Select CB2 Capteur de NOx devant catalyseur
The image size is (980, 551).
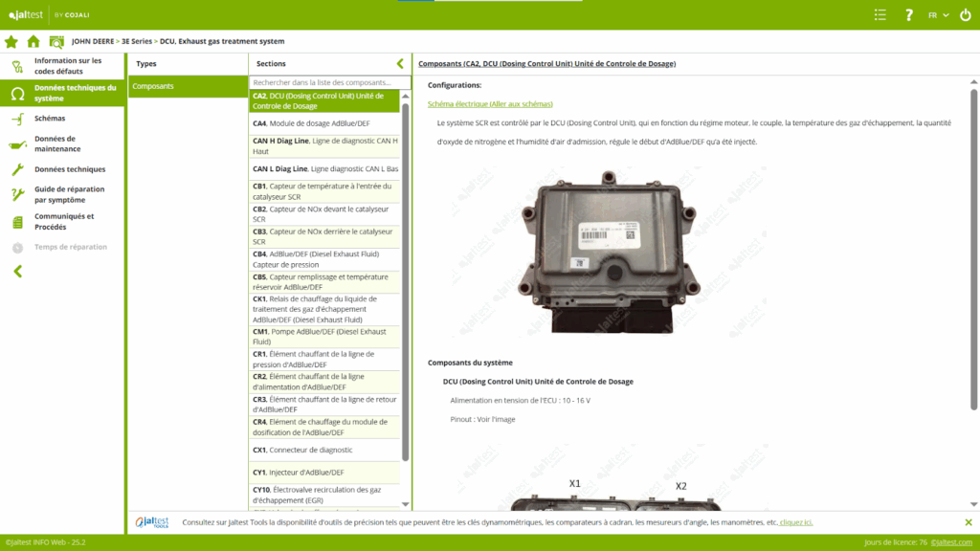pos(323,213)
